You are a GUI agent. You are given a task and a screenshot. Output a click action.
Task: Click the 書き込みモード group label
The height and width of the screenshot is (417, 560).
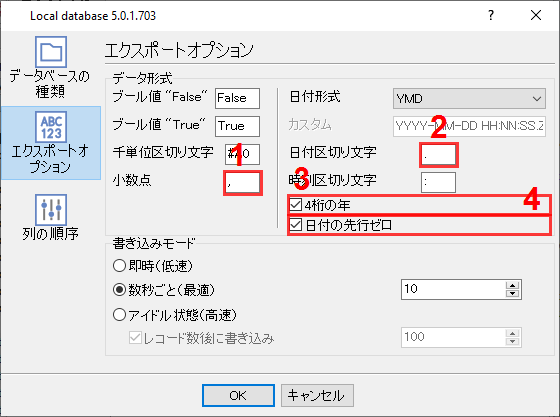pos(154,243)
